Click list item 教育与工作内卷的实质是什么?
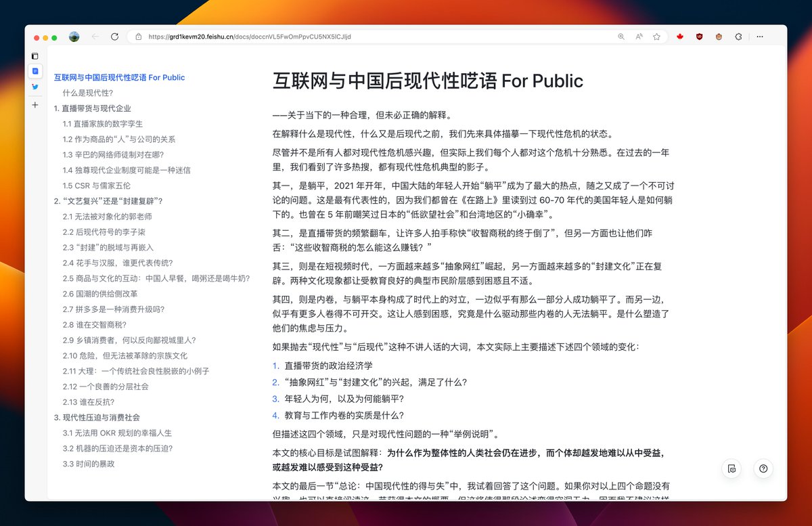The width and height of the screenshot is (812, 526). pyautogui.click(x=344, y=416)
